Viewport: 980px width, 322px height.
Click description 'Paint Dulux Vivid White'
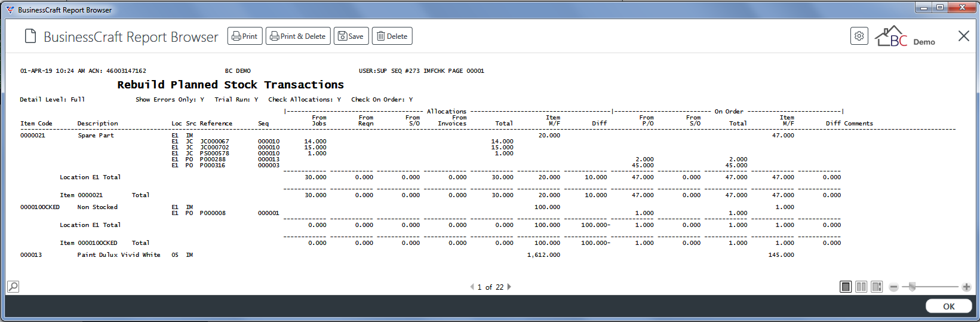pyautogui.click(x=119, y=255)
